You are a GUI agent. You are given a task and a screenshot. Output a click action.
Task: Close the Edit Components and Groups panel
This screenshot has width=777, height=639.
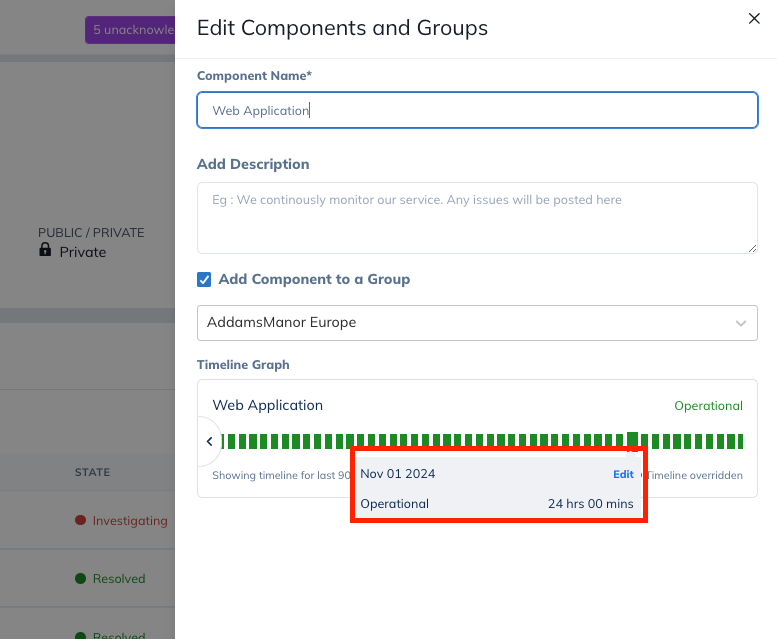point(754,18)
